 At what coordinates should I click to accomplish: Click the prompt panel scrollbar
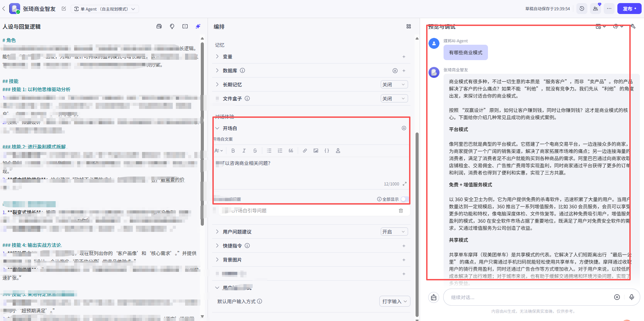[202, 133]
